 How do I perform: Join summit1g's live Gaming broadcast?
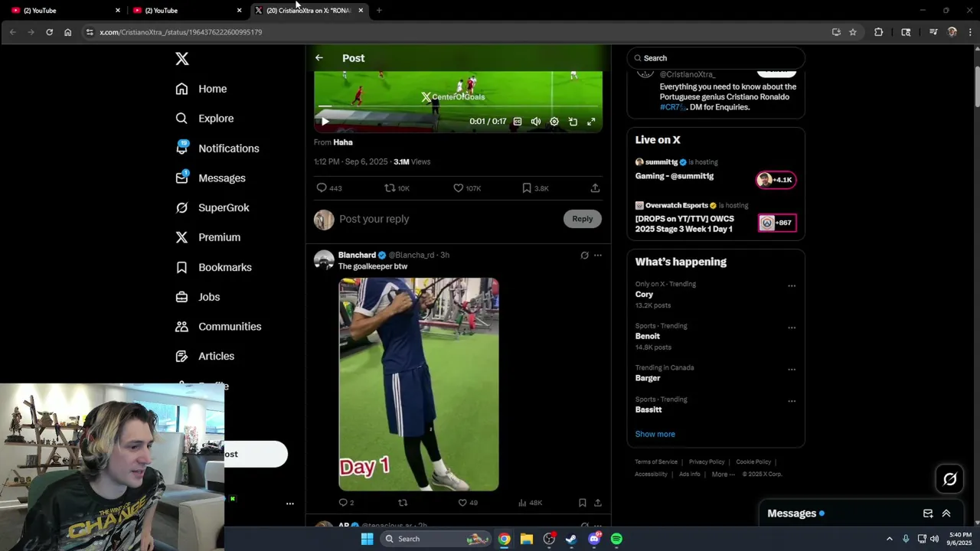(x=716, y=174)
